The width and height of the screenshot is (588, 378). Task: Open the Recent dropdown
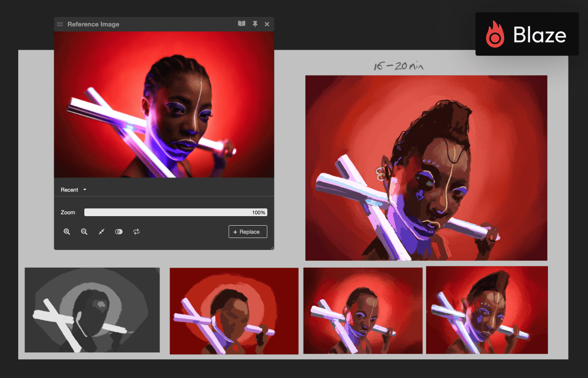tap(73, 190)
